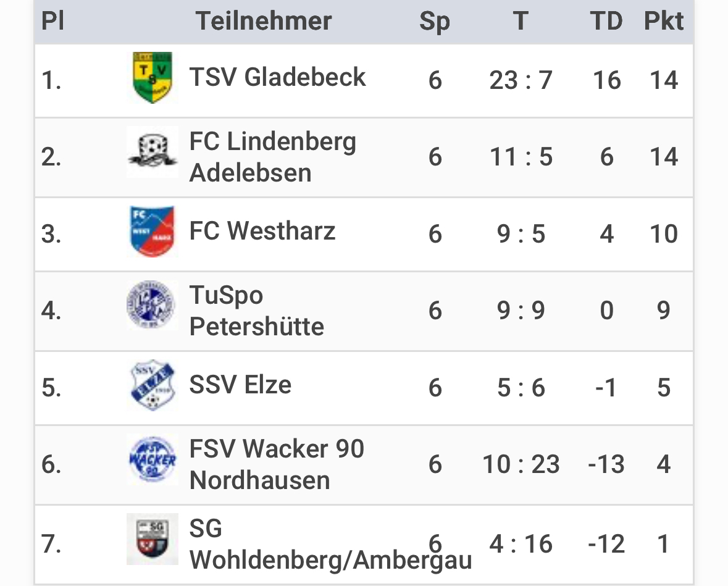
Task: Click TSV Gladebeck's 23 : 7 goals
Action: [x=521, y=80]
